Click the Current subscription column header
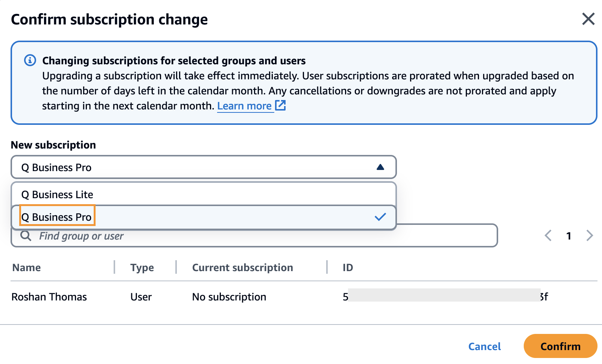This screenshot has height=364, width=602. click(243, 268)
